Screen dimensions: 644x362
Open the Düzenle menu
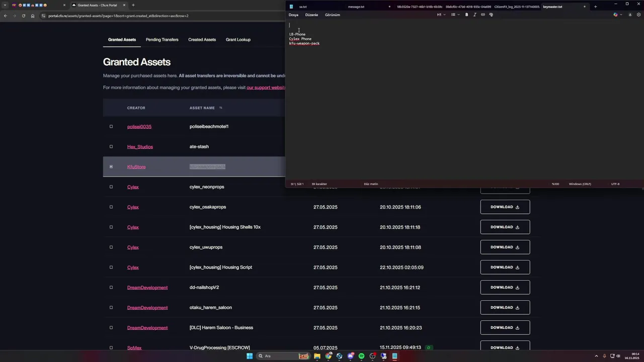311,15
